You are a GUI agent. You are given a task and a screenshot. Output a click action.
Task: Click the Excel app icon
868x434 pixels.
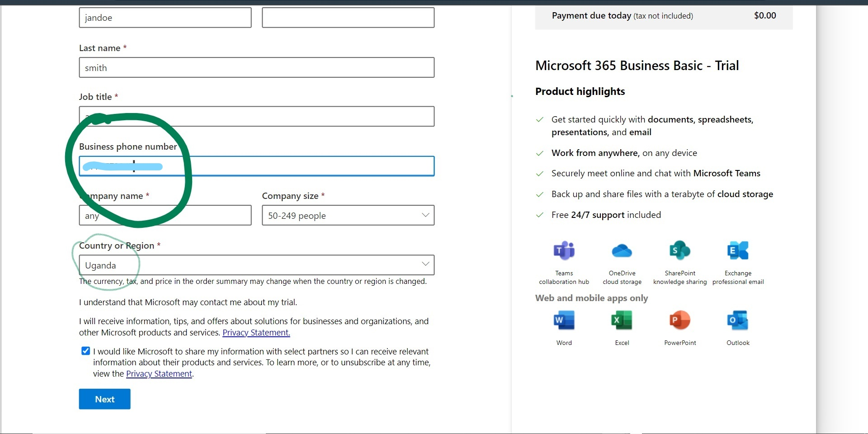622,320
